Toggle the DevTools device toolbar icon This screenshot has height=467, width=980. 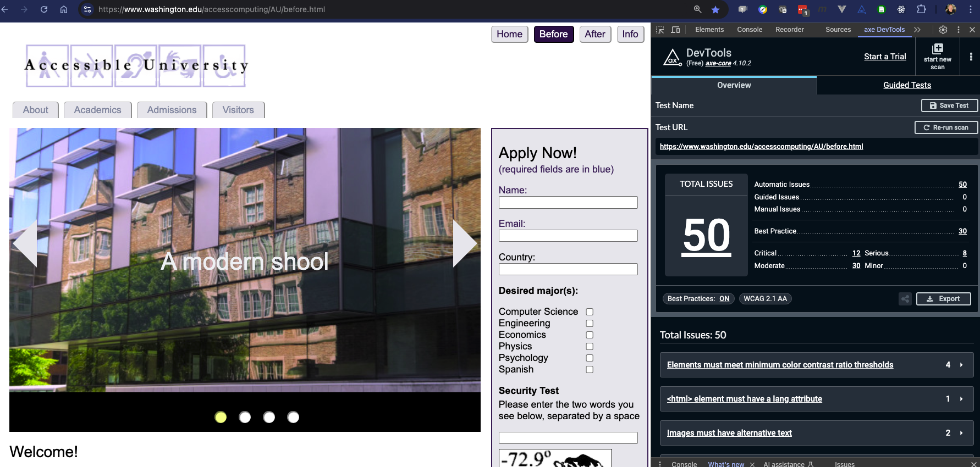676,30
